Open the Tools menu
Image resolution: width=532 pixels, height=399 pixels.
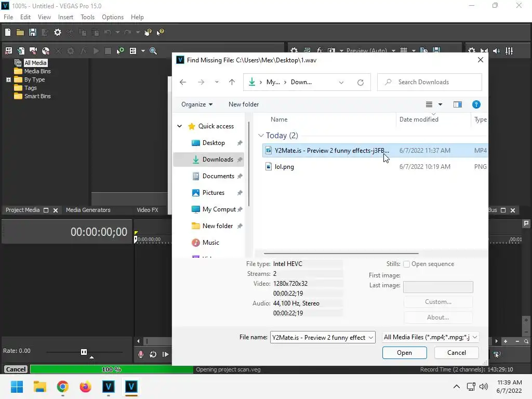[87, 17]
